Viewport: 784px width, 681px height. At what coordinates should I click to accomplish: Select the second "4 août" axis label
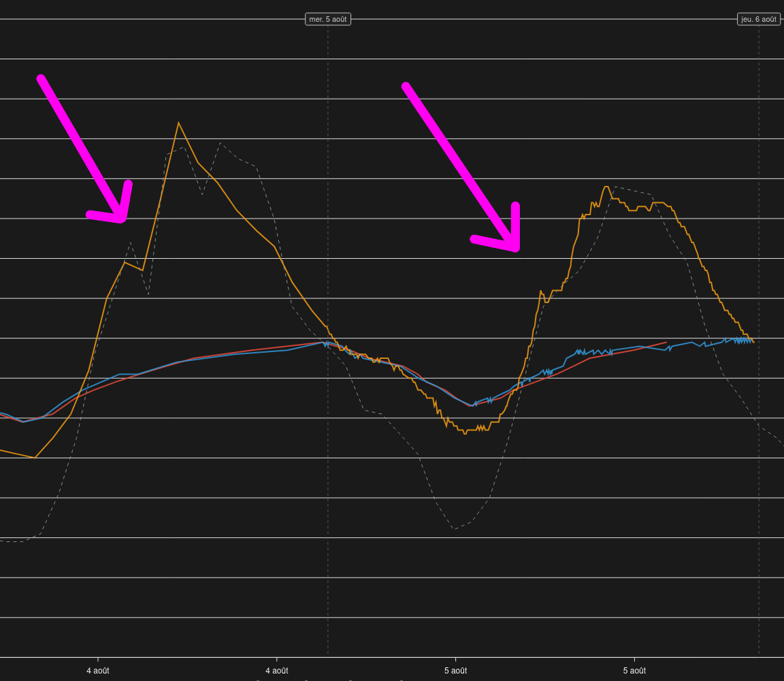pyautogui.click(x=276, y=671)
